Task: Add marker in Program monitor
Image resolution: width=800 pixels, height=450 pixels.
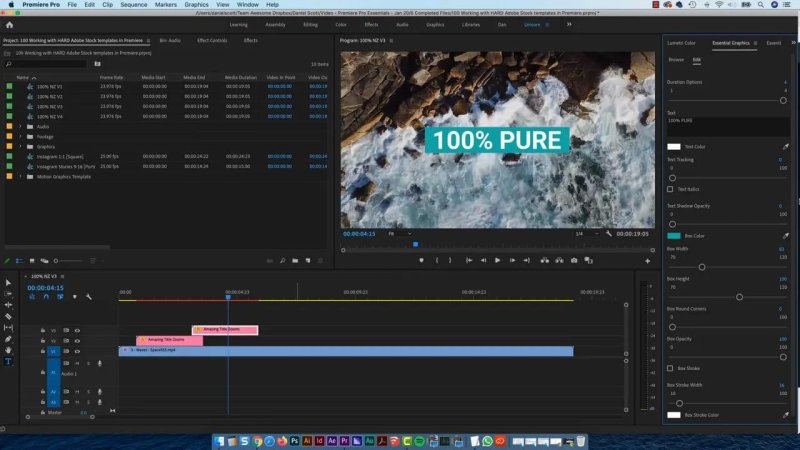Action: 421,261
